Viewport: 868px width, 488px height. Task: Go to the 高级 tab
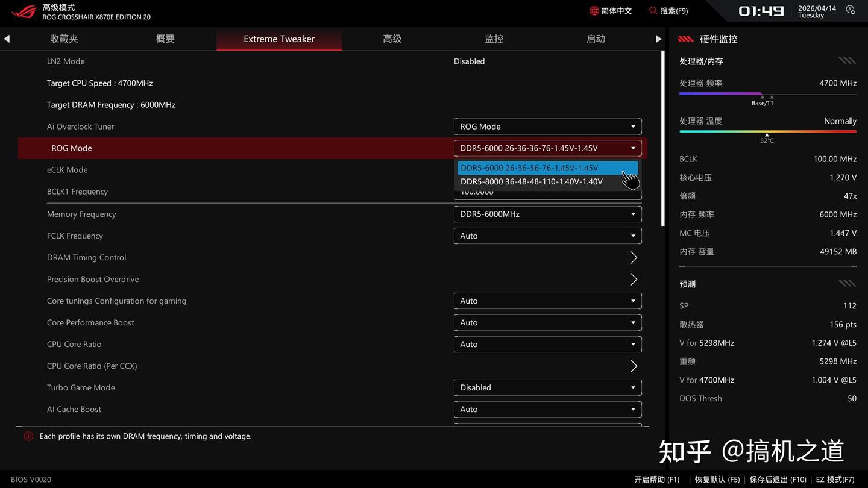tap(392, 39)
